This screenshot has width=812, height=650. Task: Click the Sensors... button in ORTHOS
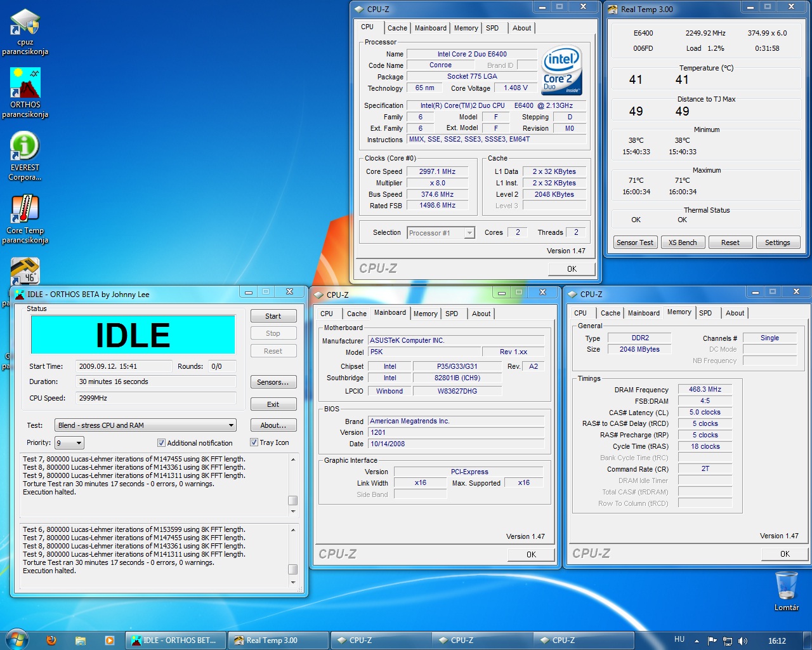pos(273,382)
